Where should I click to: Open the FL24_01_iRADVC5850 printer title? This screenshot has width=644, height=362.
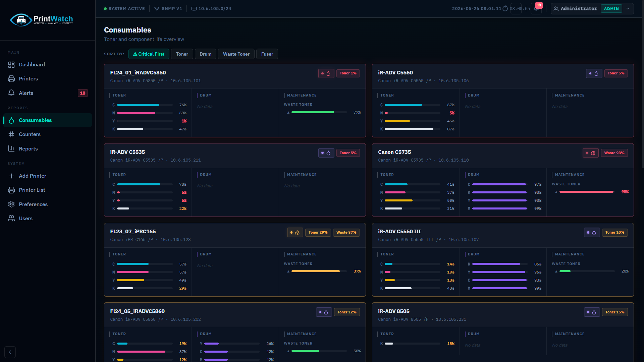pyautogui.click(x=138, y=73)
